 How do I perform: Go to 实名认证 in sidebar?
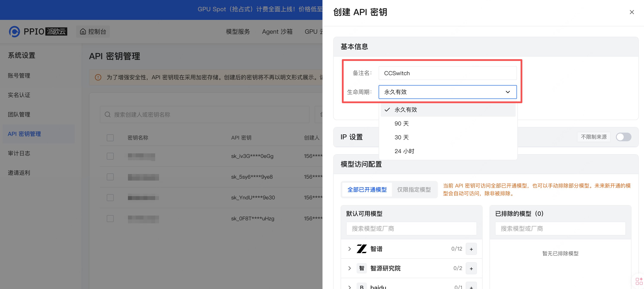(19, 95)
